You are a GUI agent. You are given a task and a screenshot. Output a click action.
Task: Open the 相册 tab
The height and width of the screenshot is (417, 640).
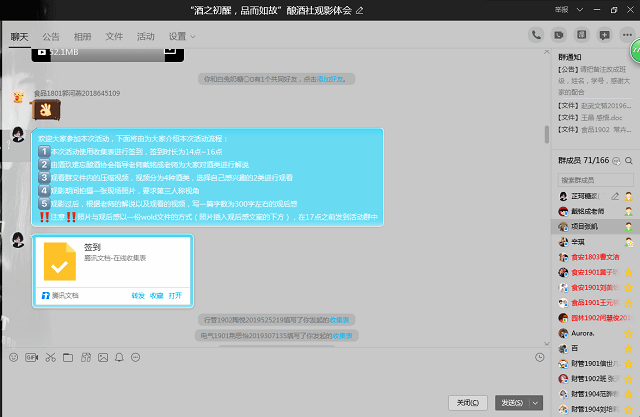click(82, 37)
